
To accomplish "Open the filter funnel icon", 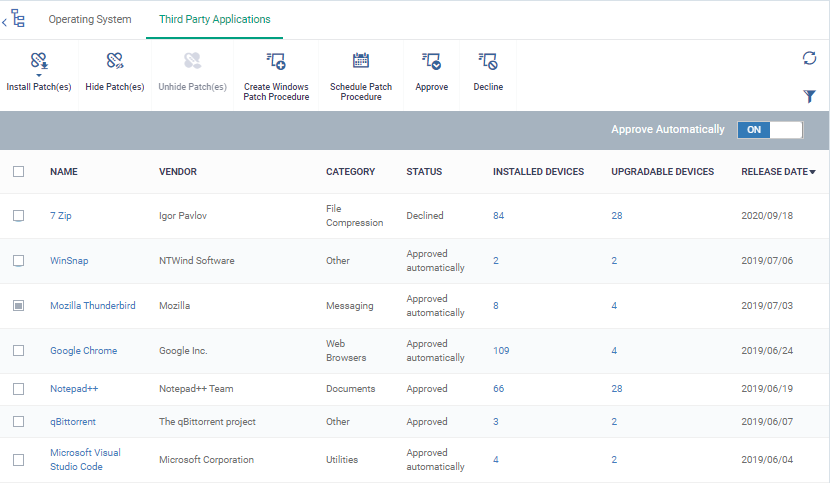I will tap(809, 96).
